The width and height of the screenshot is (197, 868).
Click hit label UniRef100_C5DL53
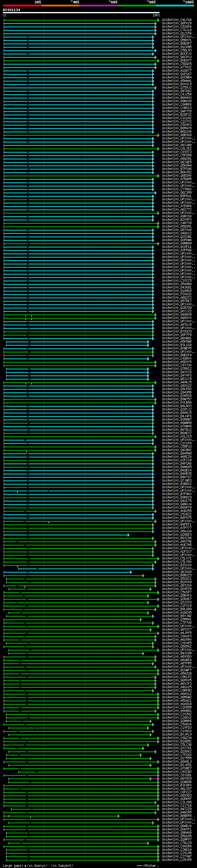[x=177, y=50]
